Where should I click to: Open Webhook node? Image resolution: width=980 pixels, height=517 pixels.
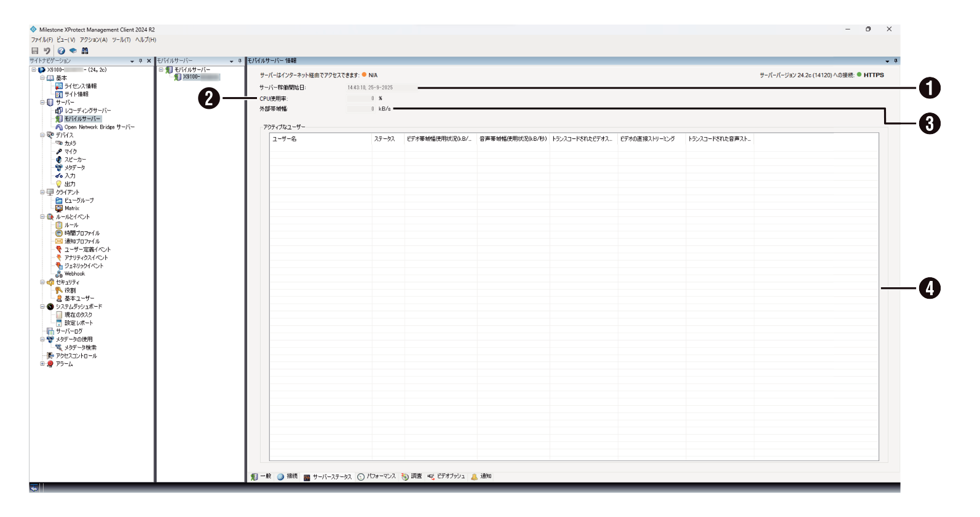coord(75,274)
